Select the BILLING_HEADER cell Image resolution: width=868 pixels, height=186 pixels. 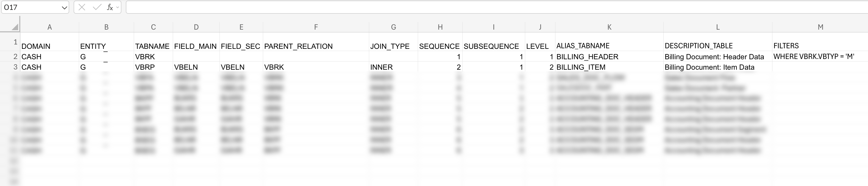[x=610, y=57]
